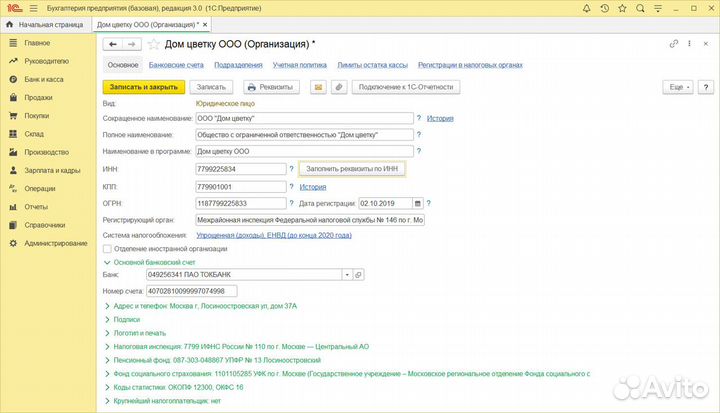
Task: Click the help question mark next to ИНН
Action: coord(291,169)
